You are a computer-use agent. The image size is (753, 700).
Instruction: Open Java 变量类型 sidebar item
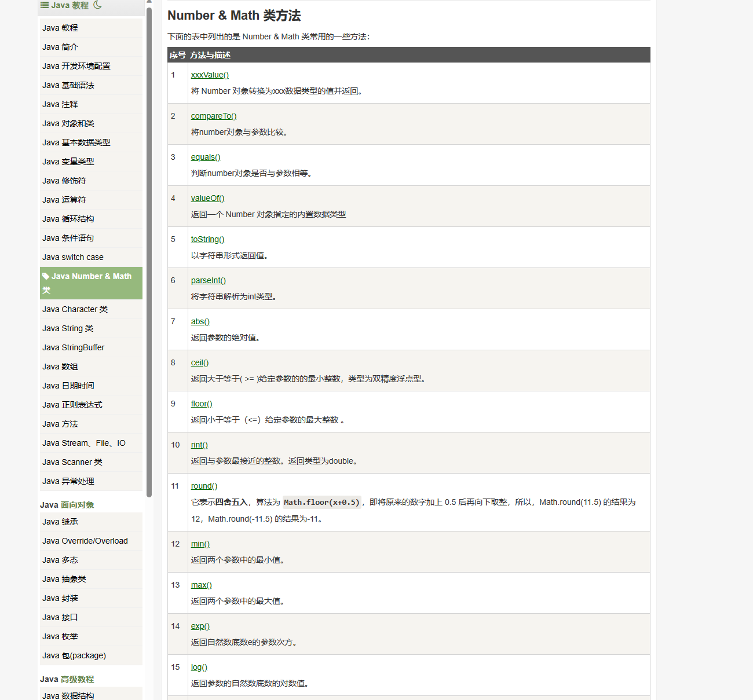(91, 162)
